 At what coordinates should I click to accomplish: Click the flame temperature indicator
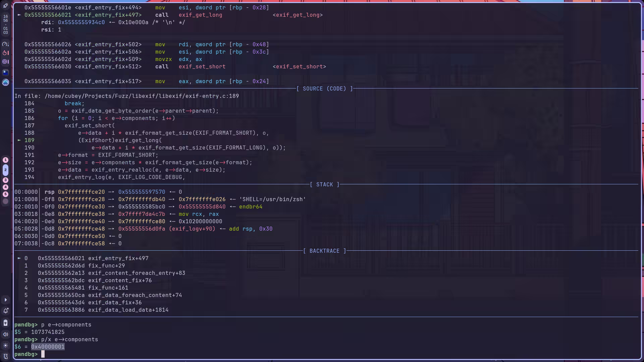(x=5, y=53)
